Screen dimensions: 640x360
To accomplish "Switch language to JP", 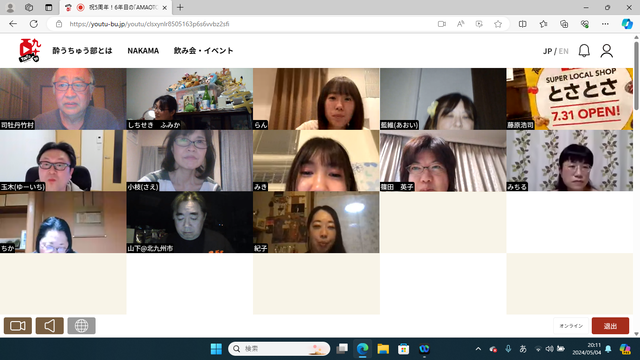I will [547, 51].
